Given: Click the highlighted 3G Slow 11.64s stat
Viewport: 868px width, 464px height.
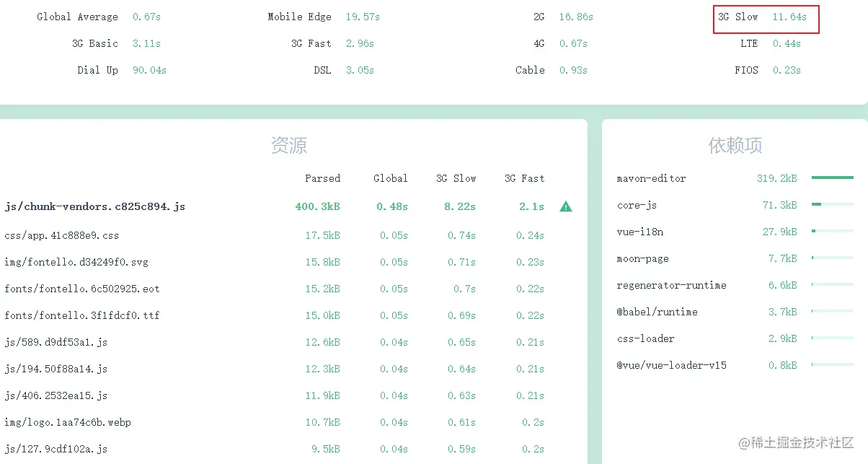Looking at the screenshot, I should (x=766, y=17).
